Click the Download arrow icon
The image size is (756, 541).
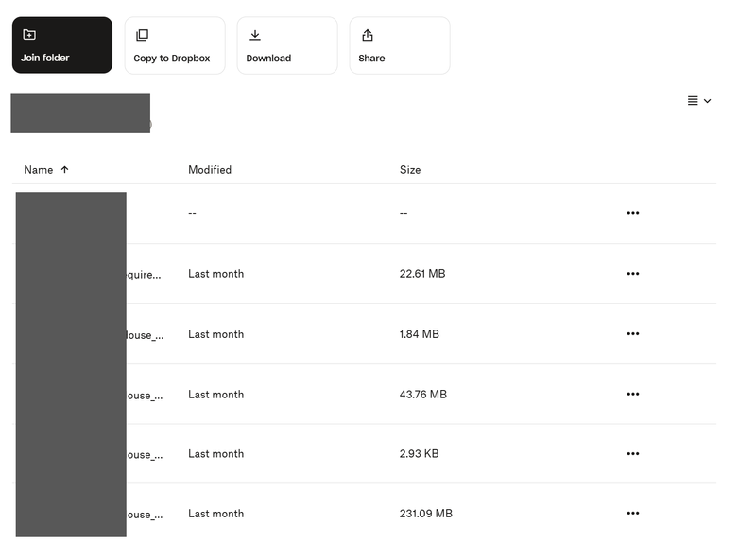tap(254, 35)
